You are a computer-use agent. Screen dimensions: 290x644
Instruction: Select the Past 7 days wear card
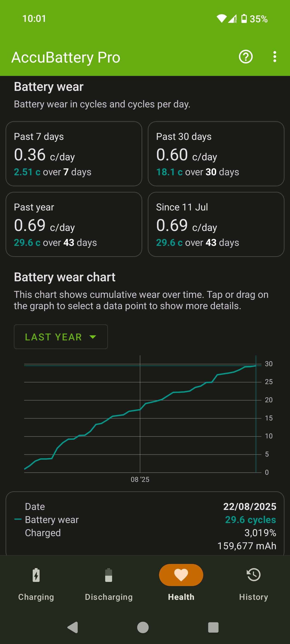[74, 154]
